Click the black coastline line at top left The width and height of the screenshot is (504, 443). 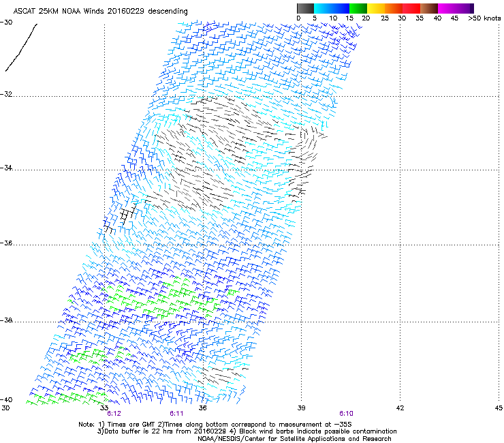22,47
